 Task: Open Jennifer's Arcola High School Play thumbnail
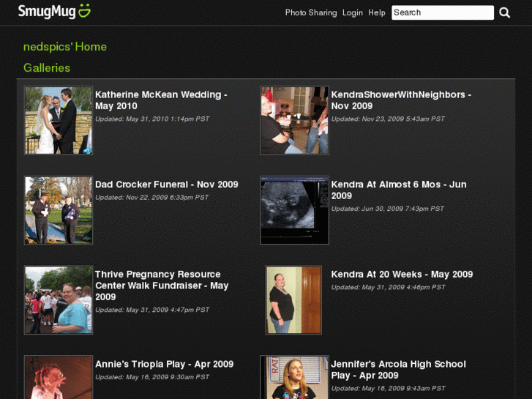[294, 377]
